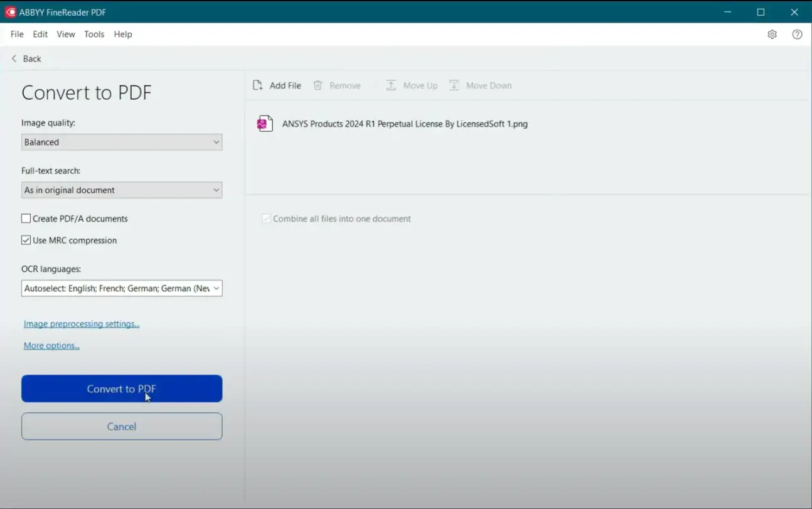Go back using the Back arrow
Image resolution: width=812 pixels, height=509 pixels.
(15, 58)
